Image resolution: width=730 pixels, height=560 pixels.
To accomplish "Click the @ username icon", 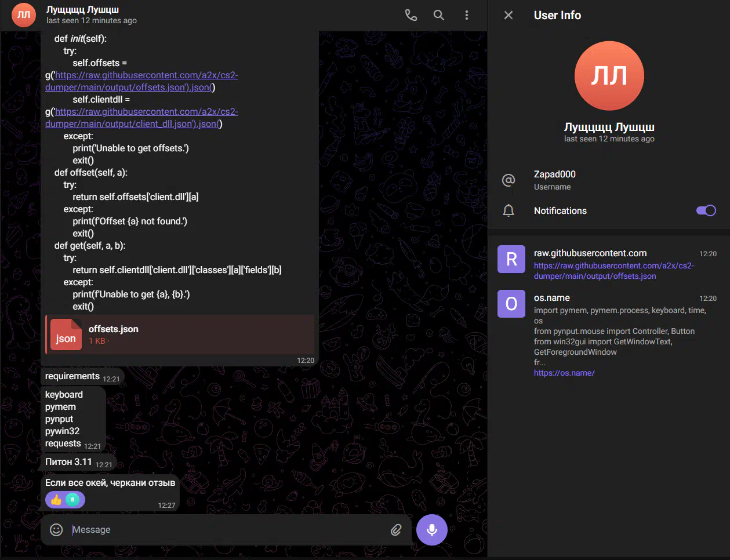I will point(509,180).
